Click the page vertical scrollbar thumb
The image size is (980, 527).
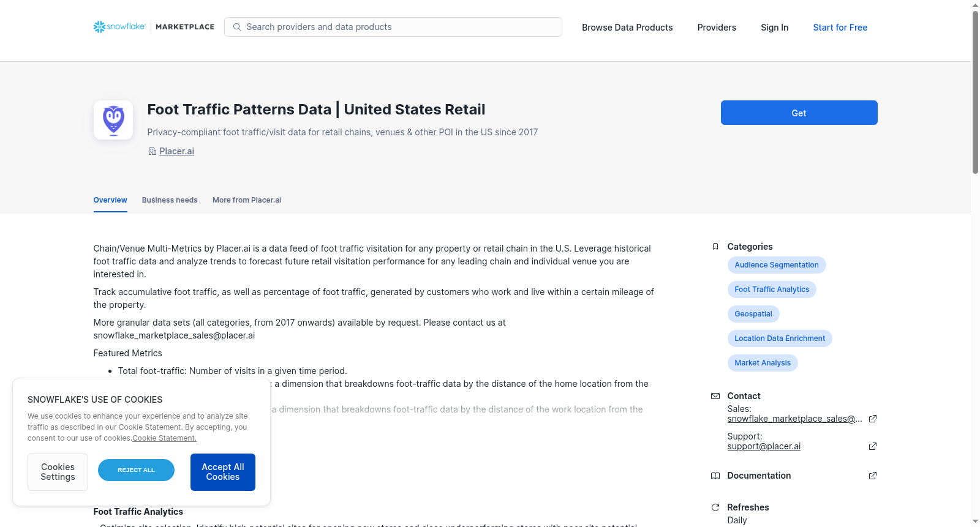point(975,92)
